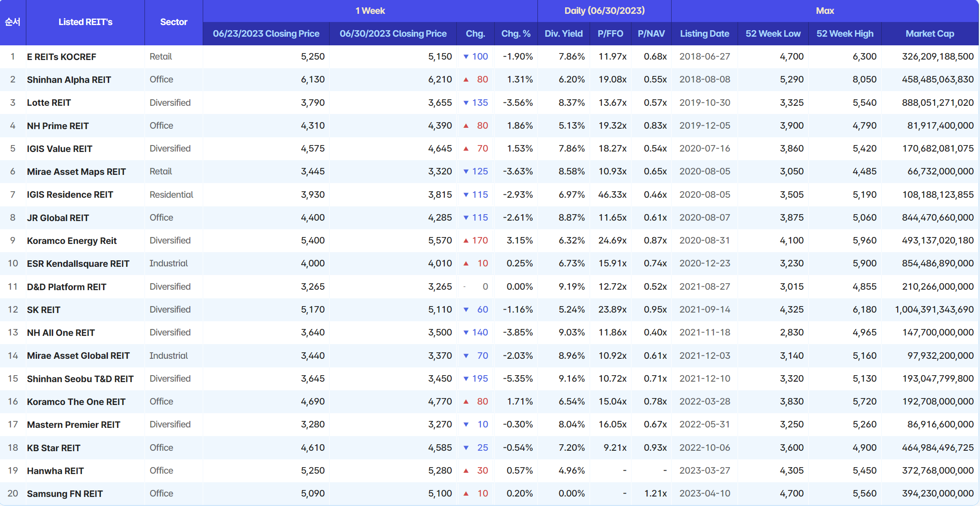Screen dimensions: 980x506
Task: Click the down arrow beside Lotte REIT change 135
Action: pos(466,103)
